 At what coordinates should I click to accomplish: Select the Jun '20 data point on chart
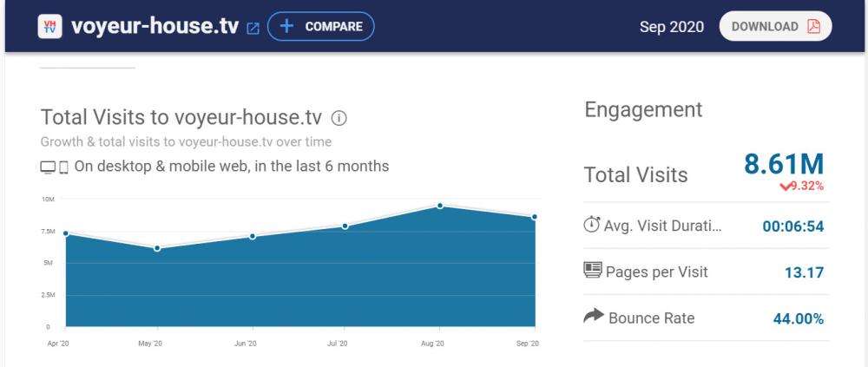click(x=252, y=236)
